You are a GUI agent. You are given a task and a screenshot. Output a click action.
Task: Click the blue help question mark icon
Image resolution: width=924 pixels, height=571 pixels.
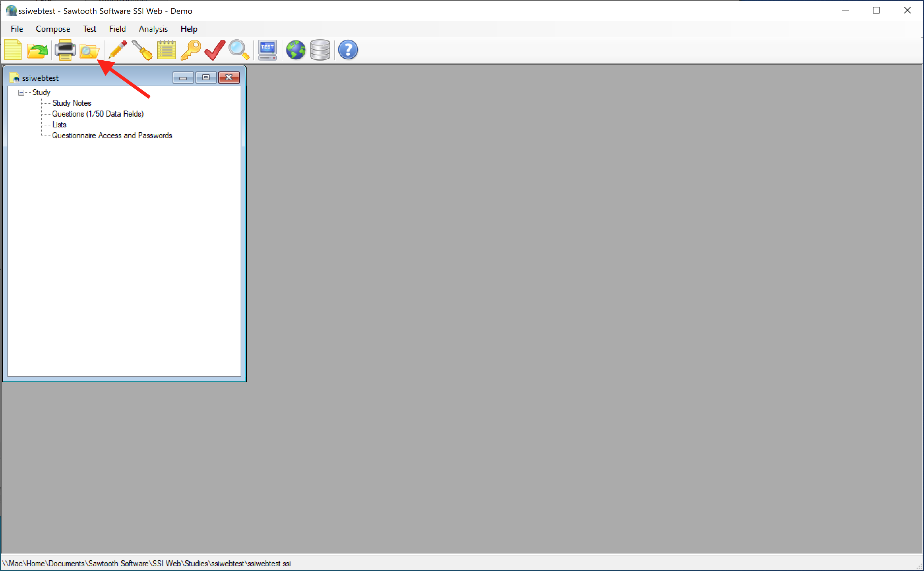(x=348, y=50)
